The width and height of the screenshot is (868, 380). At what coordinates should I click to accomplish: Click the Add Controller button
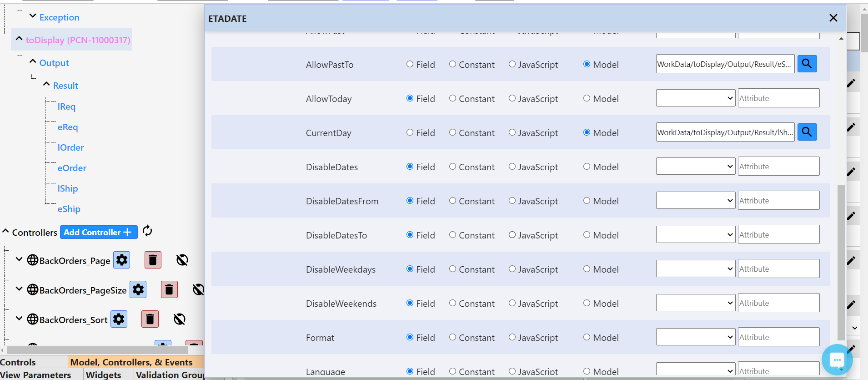tap(99, 232)
